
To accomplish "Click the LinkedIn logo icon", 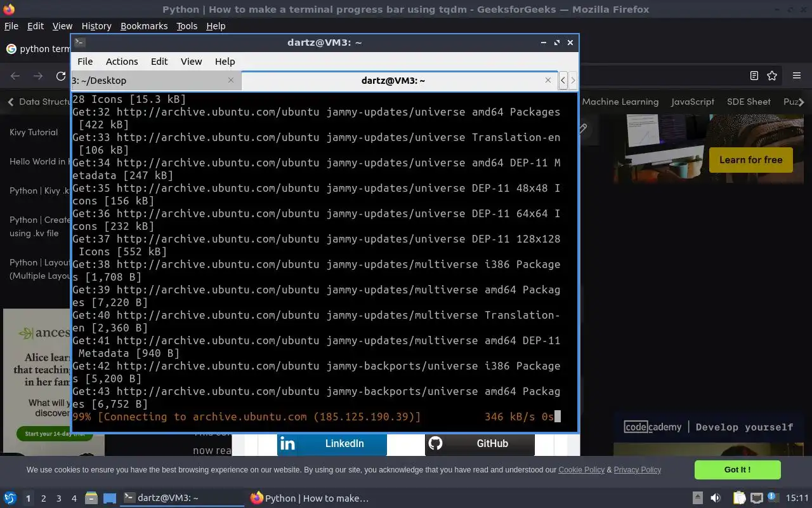I will pyautogui.click(x=287, y=444).
